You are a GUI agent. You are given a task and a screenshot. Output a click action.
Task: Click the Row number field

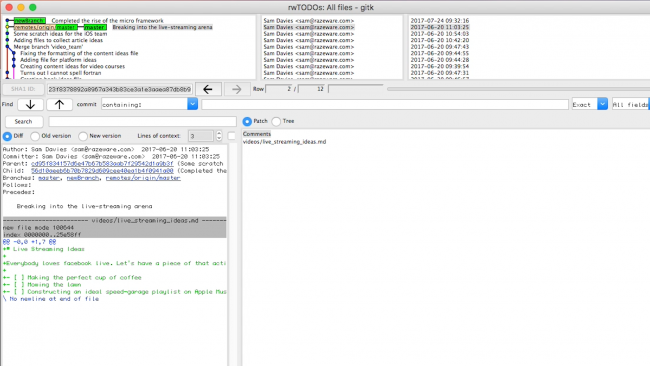pos(279,89)
